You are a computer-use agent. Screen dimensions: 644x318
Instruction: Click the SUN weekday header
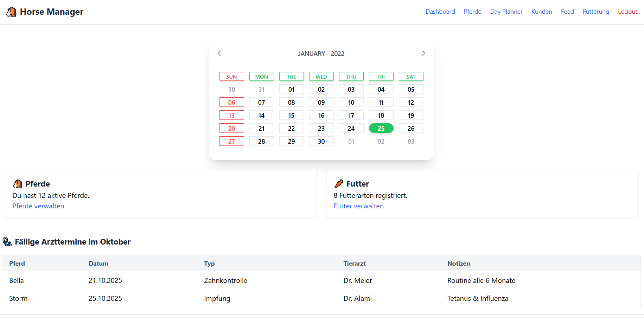231,76
